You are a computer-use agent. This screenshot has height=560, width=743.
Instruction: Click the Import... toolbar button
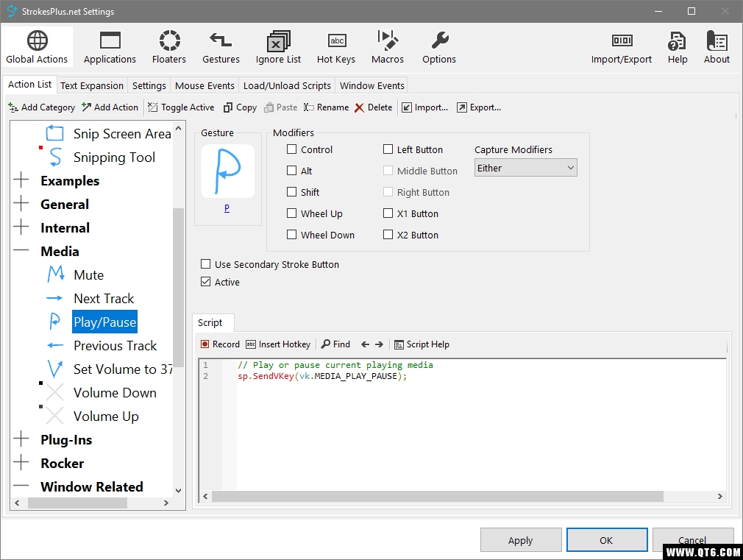(x=425, y=107)
